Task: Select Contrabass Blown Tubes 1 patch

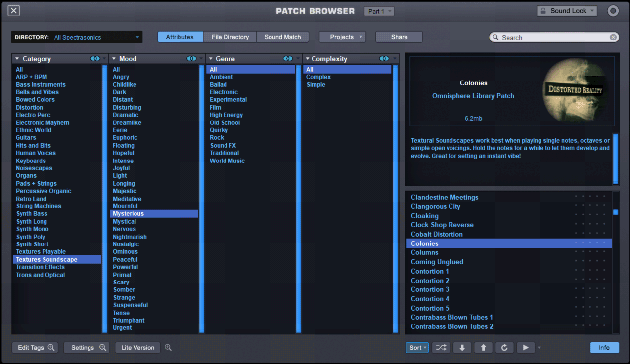Action: (451, 317)
